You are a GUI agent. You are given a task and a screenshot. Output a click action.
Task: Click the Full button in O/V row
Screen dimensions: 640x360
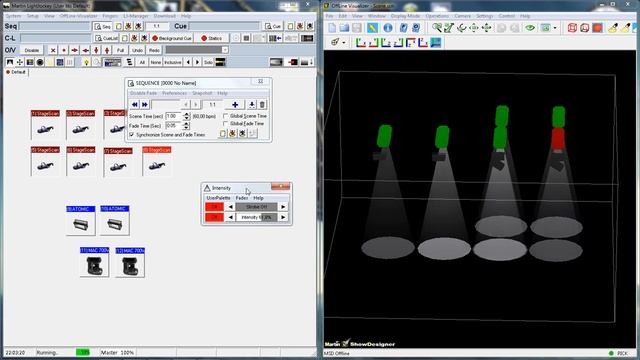(120, 50)
